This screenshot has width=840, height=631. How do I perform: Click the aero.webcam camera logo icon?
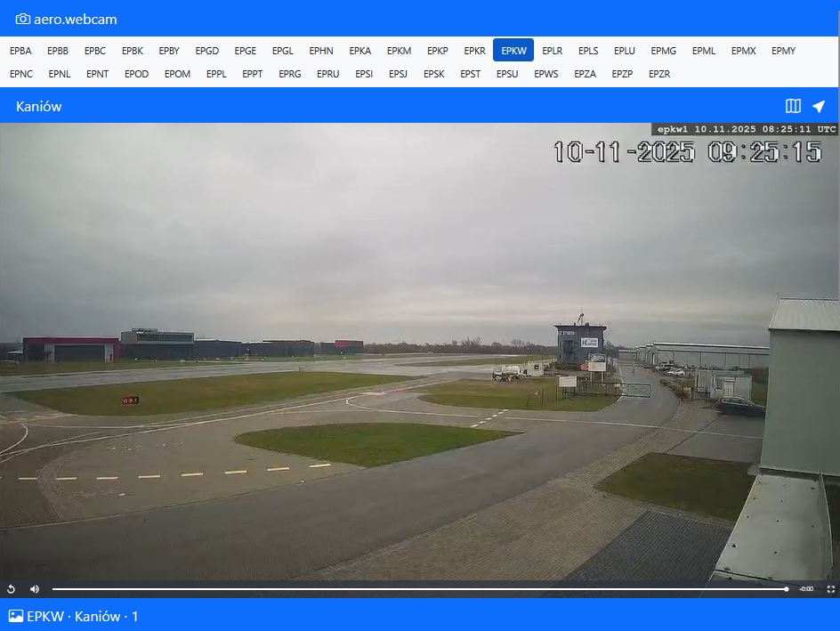click(23, 19)
